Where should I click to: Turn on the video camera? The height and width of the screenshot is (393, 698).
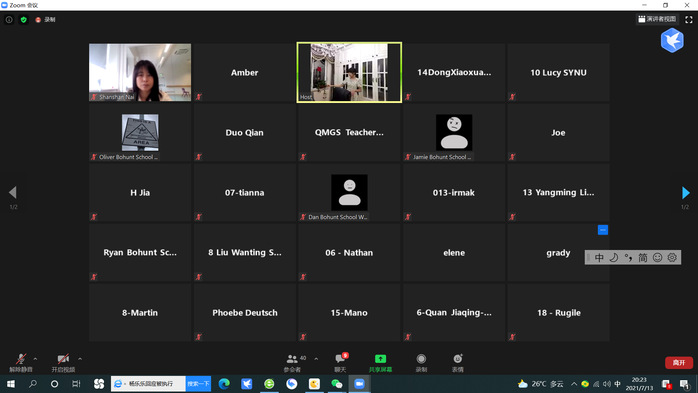click(63, 359)
